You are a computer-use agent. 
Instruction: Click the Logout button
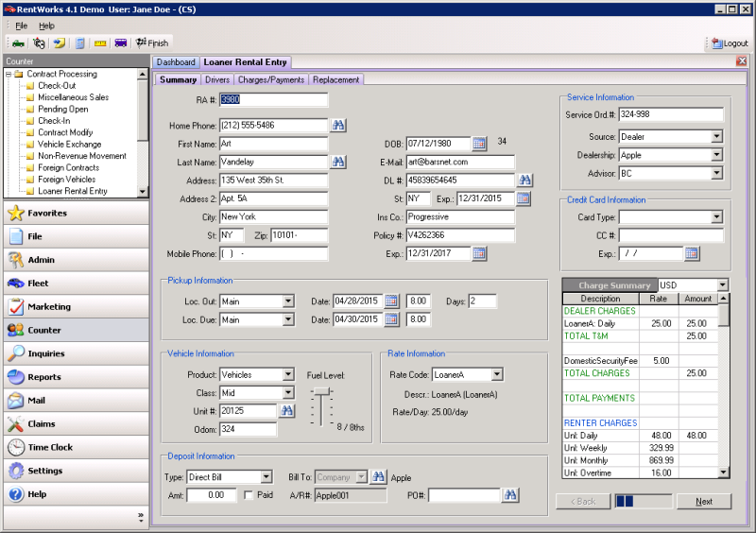[x=730, y=43]
